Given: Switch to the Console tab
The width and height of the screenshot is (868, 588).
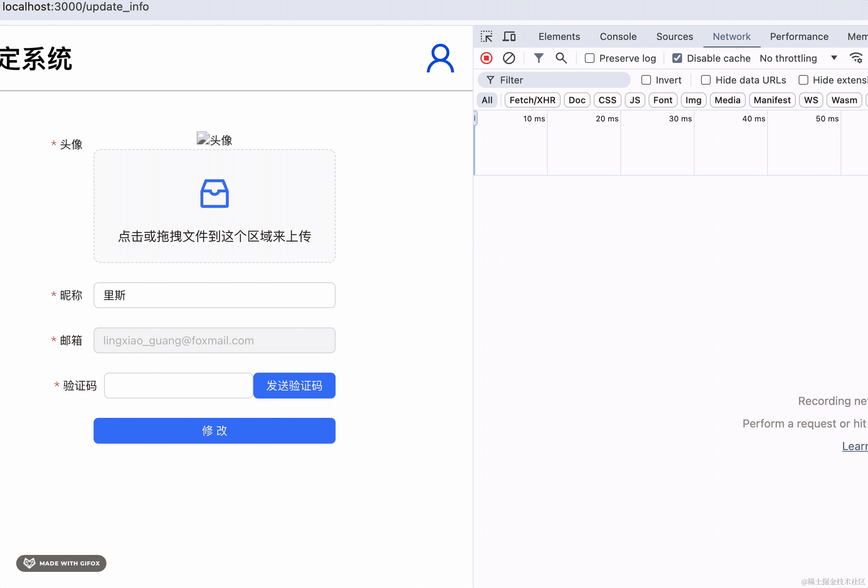Looking at the screenshot, I should (618, 37).
